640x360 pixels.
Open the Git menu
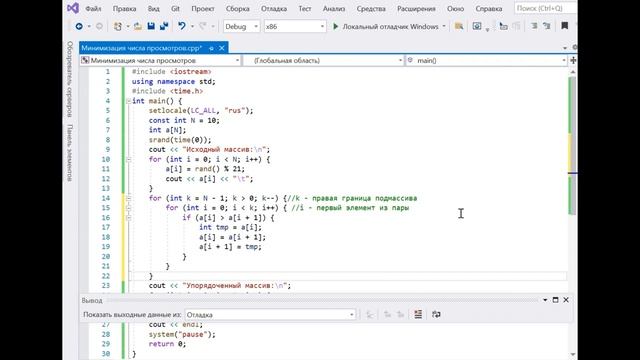pyautogui.click(x=176, y=9)
